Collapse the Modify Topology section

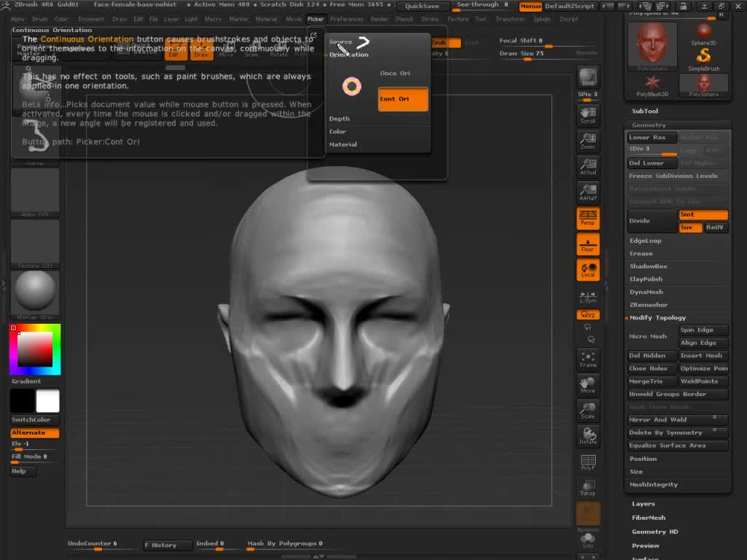657,318
